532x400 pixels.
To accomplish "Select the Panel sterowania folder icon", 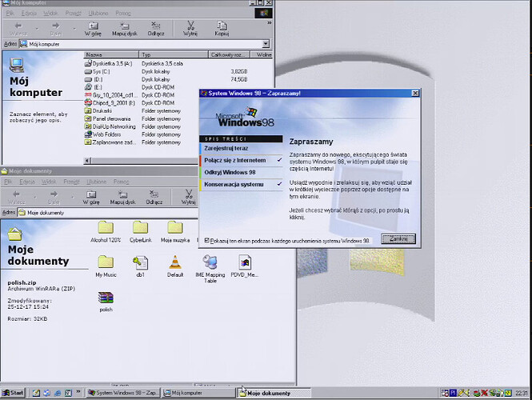I will (88, 118).
